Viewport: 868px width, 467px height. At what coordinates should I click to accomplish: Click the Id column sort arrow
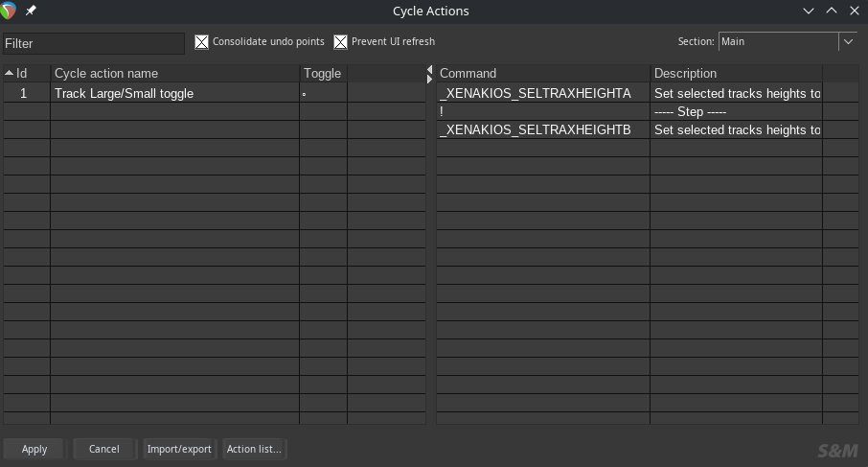pyautogui.click(x=10, y=74)
